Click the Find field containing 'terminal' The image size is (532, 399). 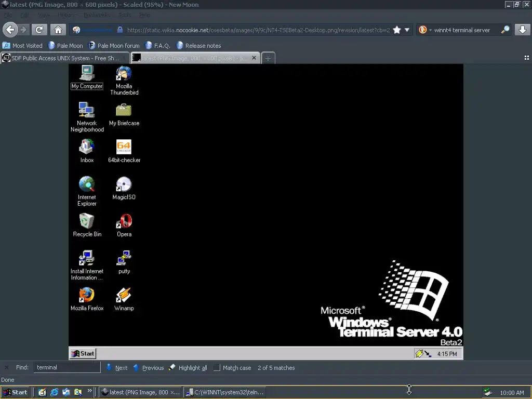67,367
